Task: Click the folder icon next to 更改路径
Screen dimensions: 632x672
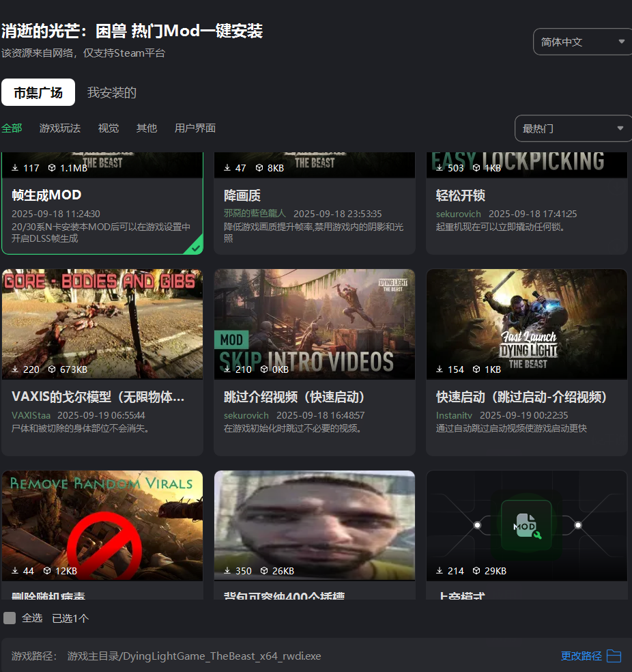Action: [x=614, y=656]
